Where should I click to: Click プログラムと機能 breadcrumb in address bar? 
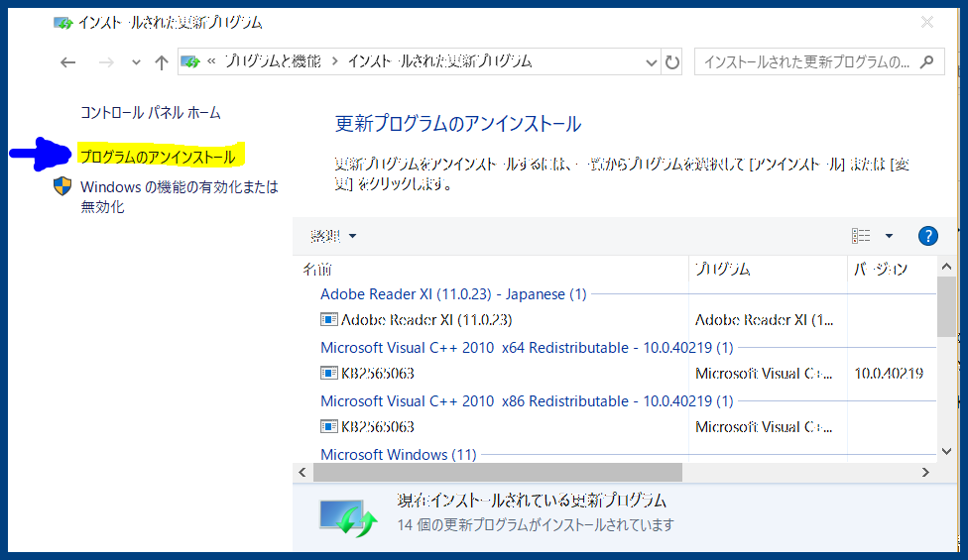tap(272, 61)
